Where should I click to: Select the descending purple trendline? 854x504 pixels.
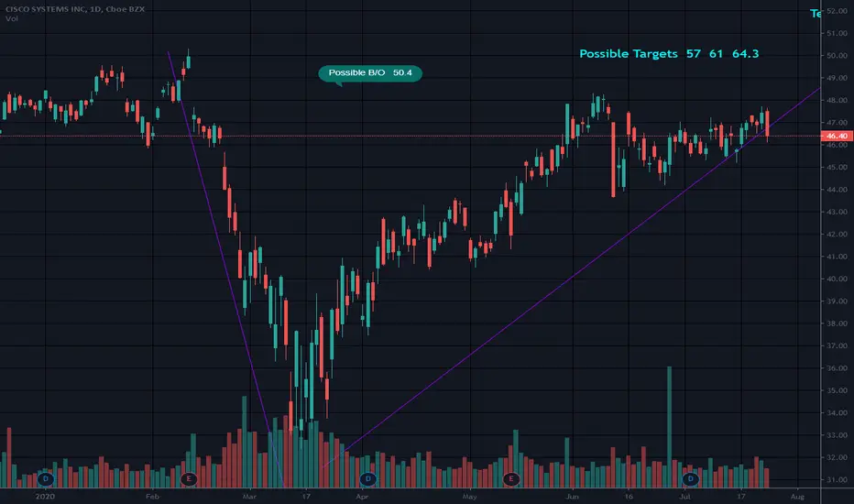coord(225,267)
